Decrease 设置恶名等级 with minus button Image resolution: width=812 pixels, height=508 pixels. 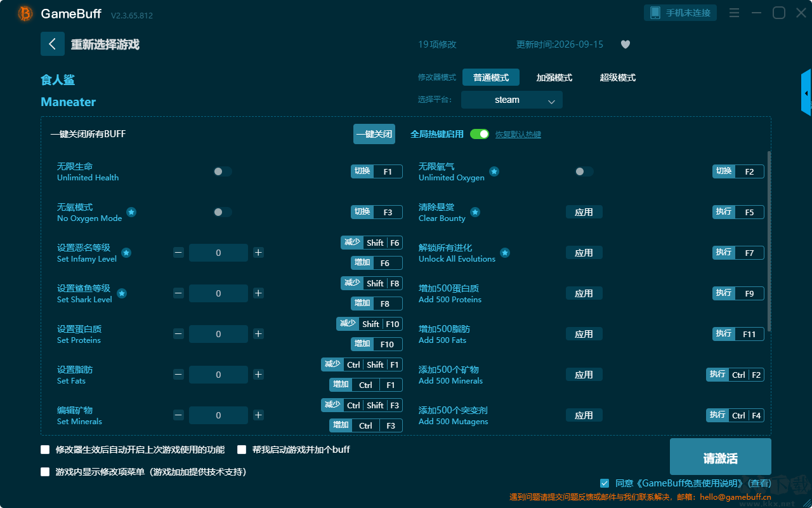click(178, 253)
